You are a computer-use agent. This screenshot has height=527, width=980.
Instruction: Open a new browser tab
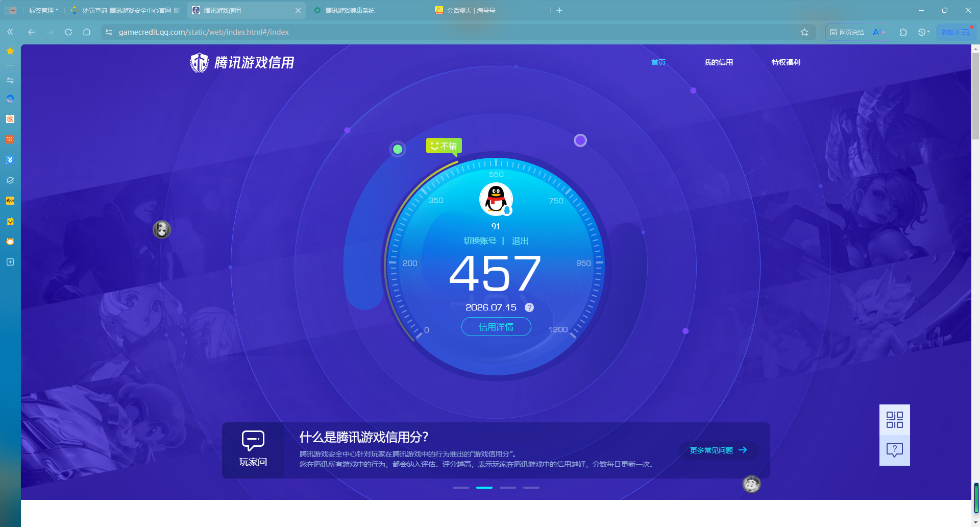point(559,10)
